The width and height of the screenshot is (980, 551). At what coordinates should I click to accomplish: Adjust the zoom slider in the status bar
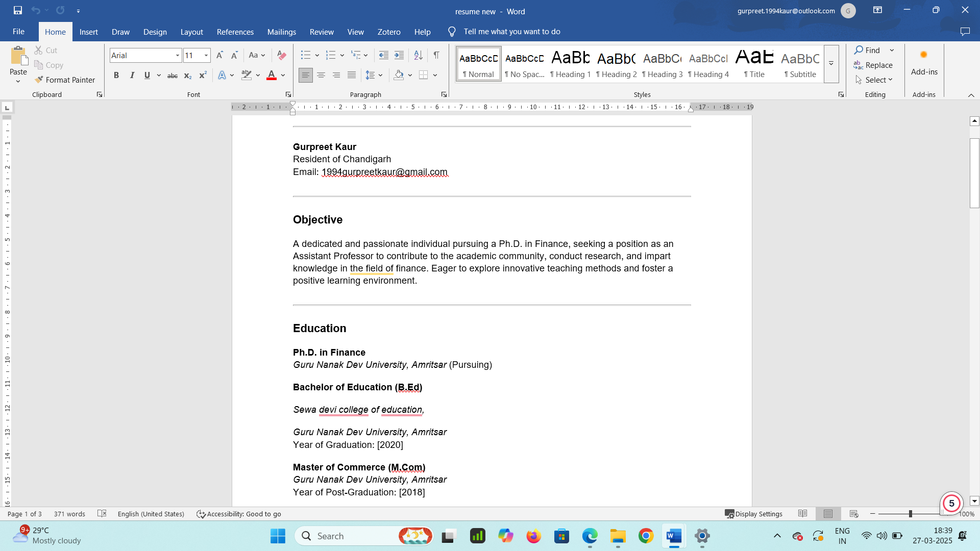[910, 514]
